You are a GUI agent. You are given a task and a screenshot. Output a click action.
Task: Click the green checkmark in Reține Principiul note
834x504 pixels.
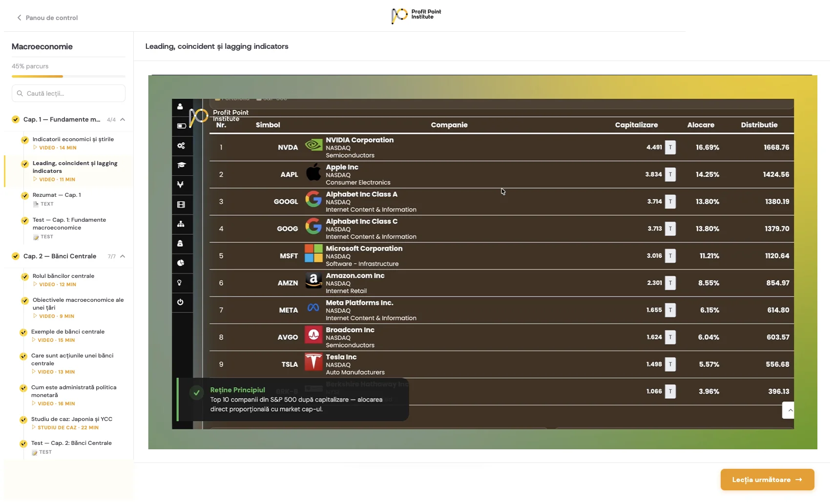tap(196, 393)
